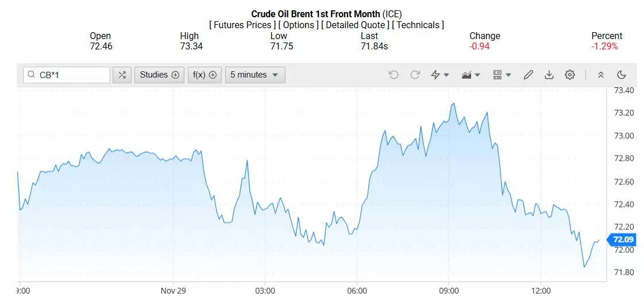Open the Options link

tap(298, 25)
